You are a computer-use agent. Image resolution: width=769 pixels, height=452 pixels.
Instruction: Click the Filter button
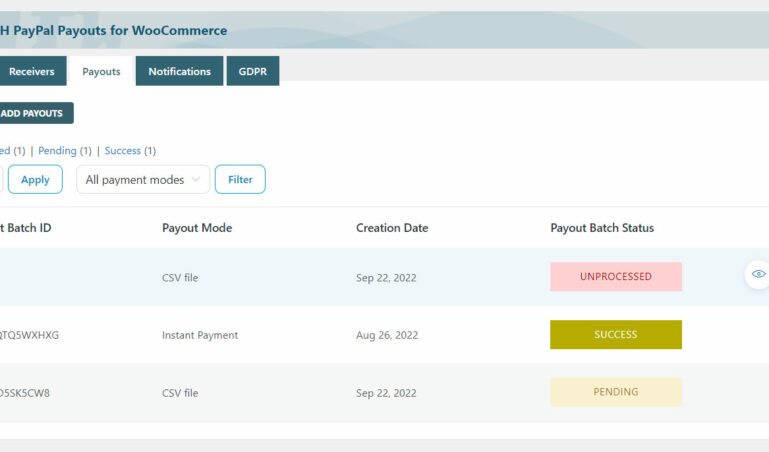pyautogui.click(x=240, y=180)
